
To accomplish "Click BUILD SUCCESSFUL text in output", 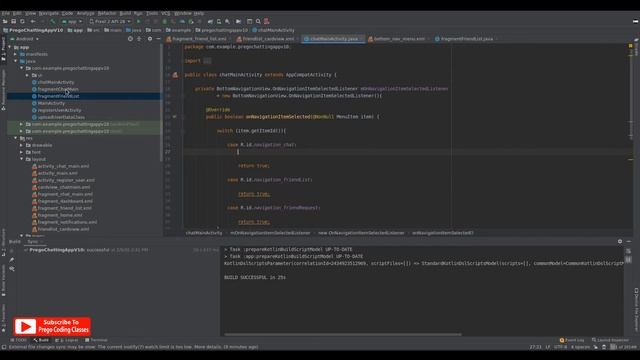I will [x=255, y=278].
